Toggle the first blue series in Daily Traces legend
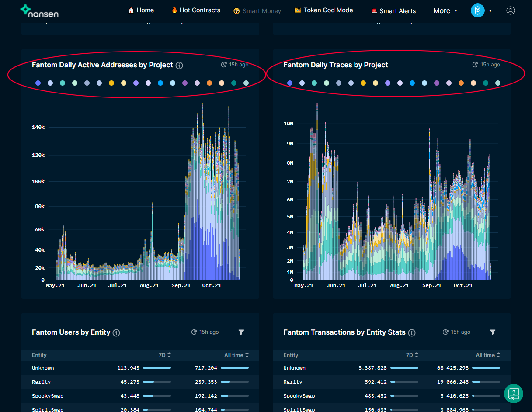The height and width of the screenshot is (412, 532). click(290, 83)
